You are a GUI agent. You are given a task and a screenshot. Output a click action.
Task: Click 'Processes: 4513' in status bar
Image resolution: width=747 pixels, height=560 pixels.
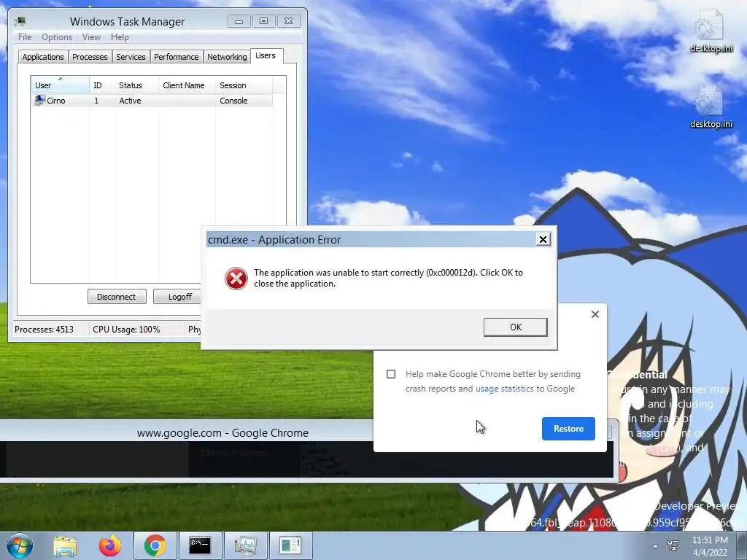44,330
